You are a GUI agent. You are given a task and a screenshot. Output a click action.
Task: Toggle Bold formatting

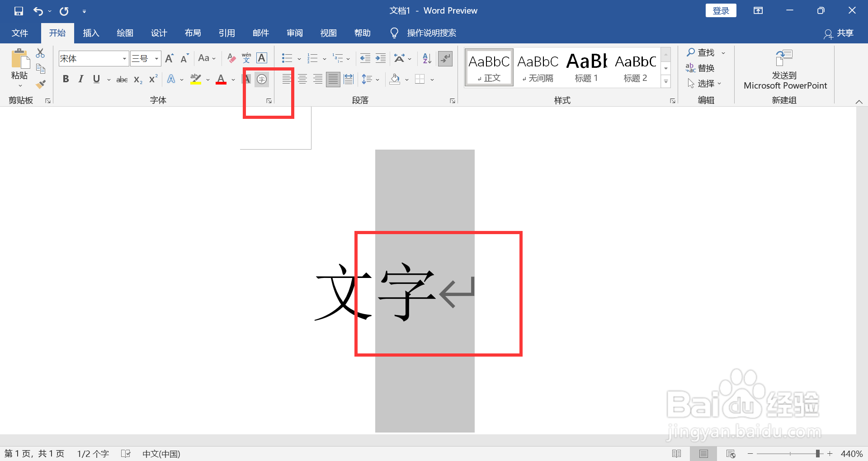click(x=66, y=79)
